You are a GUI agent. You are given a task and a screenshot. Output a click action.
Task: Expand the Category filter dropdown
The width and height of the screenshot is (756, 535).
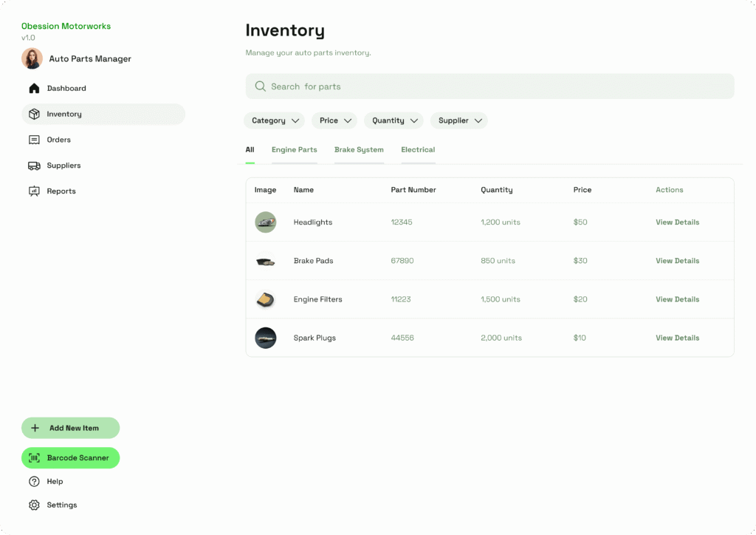(x=274, y=120)
